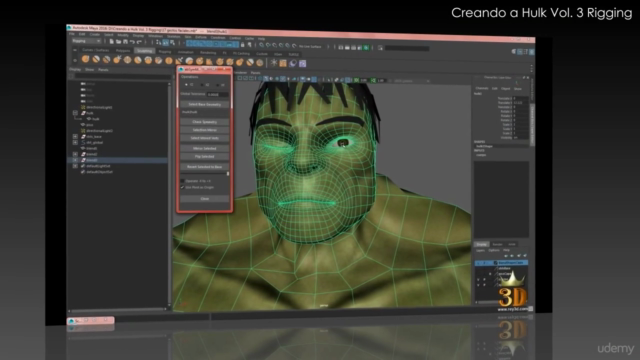The height and width of the screenshot is (360, 640).
Task: Expand the defaultLightSet node in the Outliner
Action: pos(75,166)
